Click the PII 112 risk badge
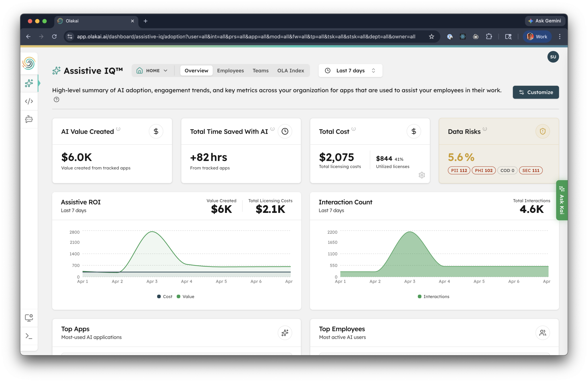This screenshot has height=382, width=588. [459, 170]
